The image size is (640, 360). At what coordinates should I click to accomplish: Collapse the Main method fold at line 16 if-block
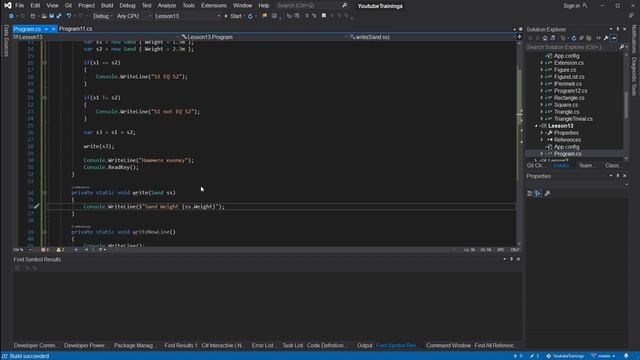tap(45, 63)
